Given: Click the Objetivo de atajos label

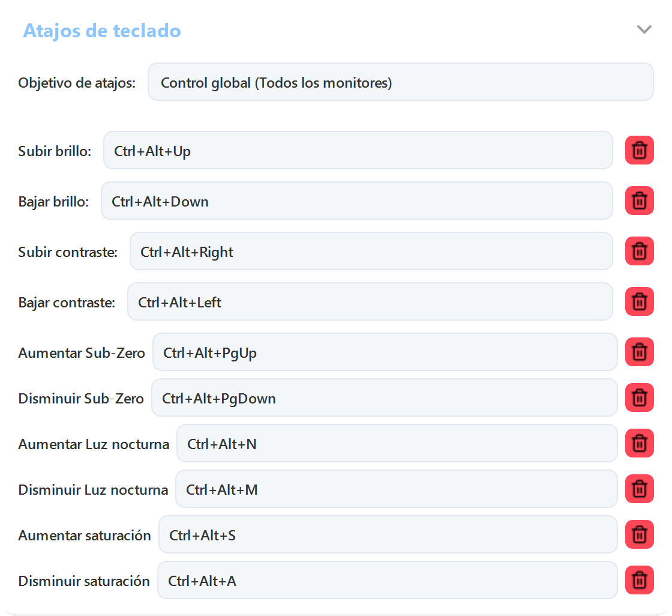Looking at the screenshot, I should click(x=77, y=82).
